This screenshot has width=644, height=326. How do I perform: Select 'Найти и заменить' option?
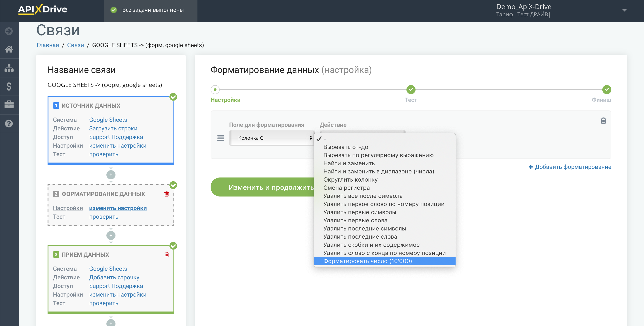coord(384,163)
